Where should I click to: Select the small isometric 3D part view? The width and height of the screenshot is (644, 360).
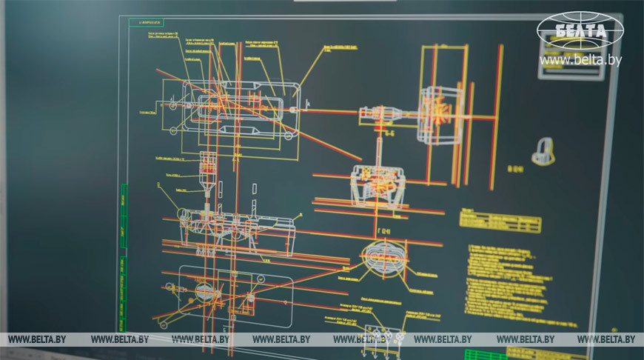click(x=543, y=151)
